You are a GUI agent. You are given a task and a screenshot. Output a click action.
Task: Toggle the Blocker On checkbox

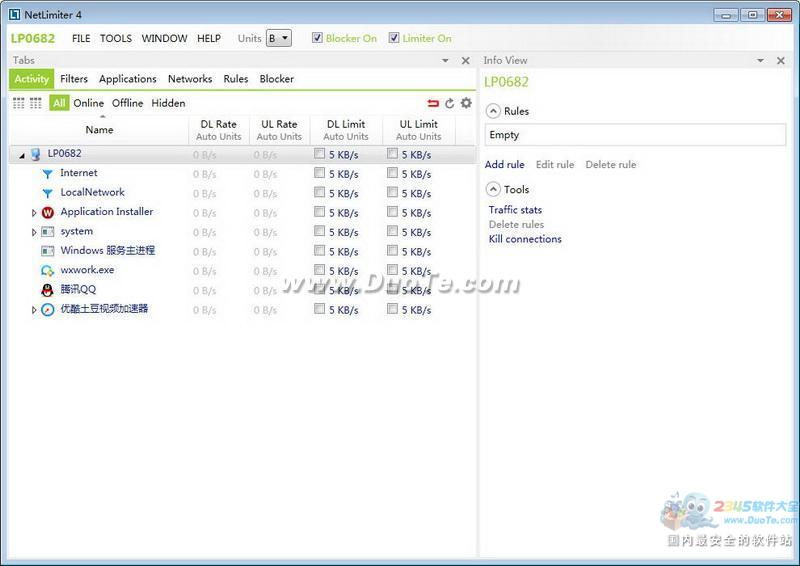tap(317, 38)
